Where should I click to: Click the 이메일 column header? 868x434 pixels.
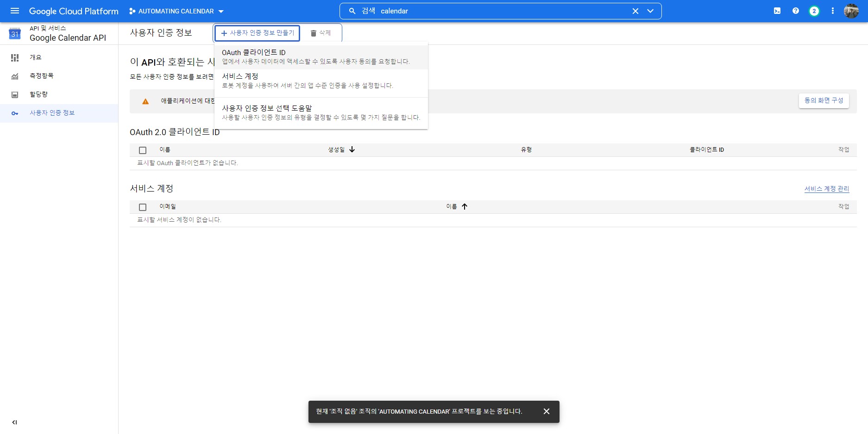coord(168,206)
